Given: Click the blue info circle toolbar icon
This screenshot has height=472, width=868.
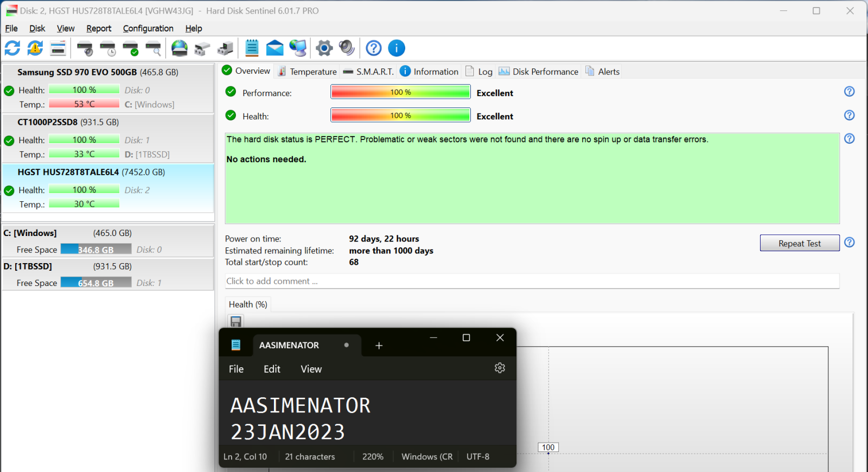Looking at the screenshot, I should point(397,48).
